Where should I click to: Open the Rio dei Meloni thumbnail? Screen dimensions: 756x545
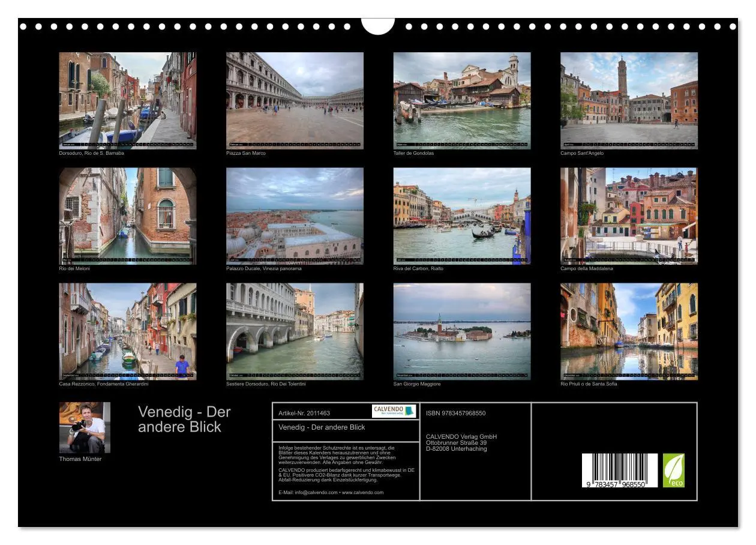coord(128,216)
